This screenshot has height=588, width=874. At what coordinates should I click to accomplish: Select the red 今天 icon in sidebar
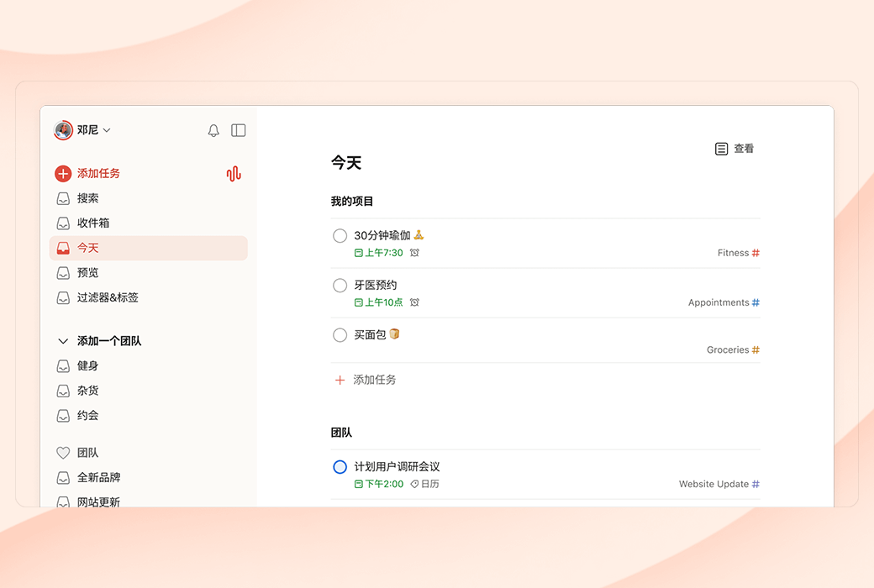pyautogui.click(x=63, y=248)
